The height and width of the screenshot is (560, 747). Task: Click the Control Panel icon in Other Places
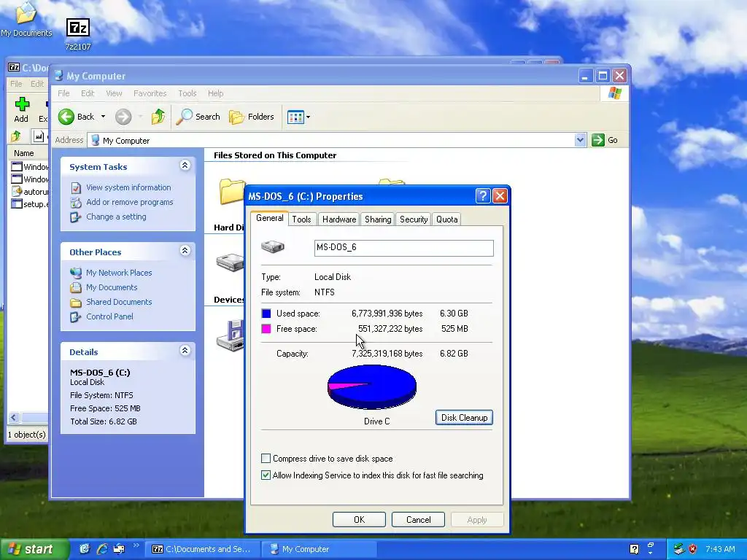pos(76,316)
